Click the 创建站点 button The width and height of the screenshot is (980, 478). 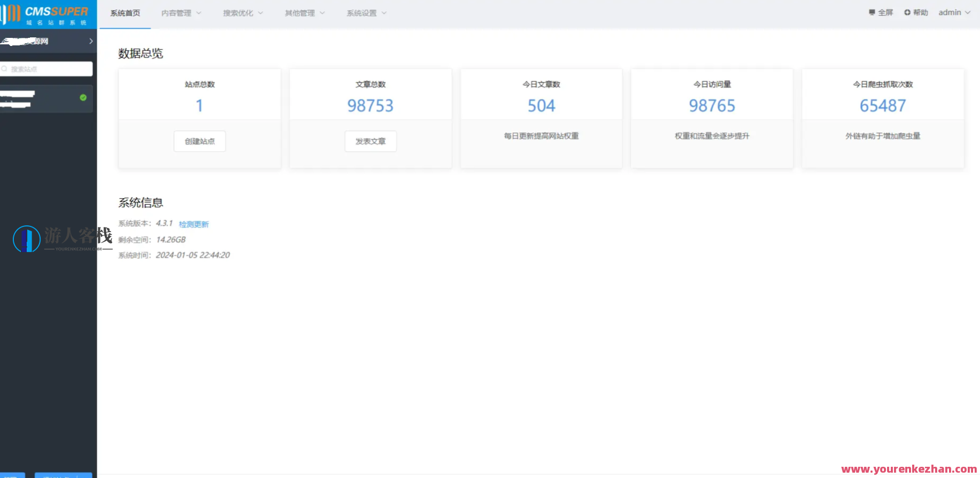[200, 141]
